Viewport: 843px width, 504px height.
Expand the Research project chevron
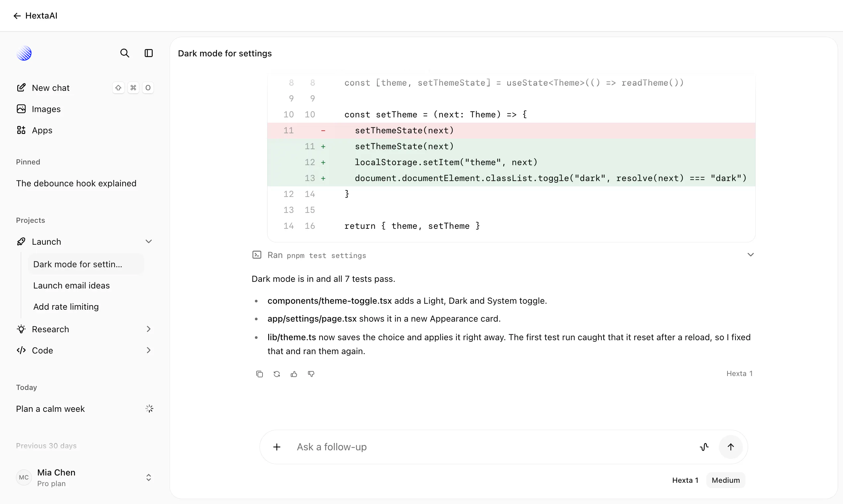[149, 329]
